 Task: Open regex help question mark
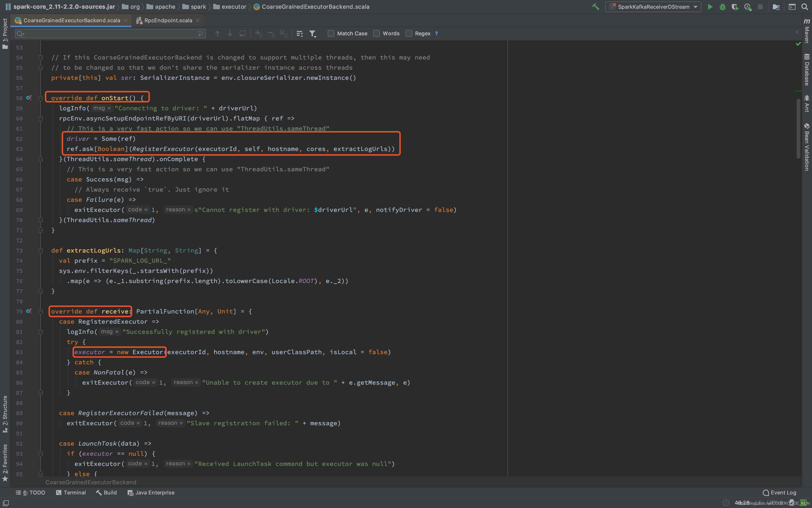[436, 34]
